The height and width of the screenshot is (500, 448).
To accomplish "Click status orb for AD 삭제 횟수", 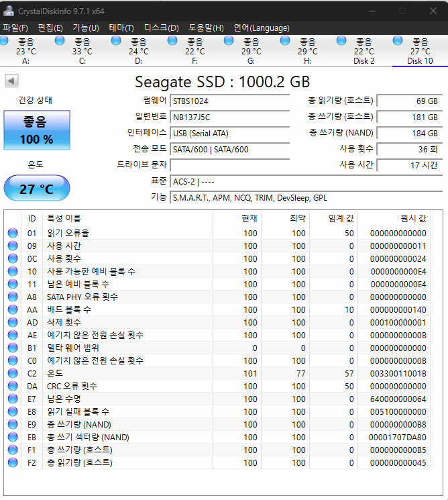I will [x=13, y=322].
